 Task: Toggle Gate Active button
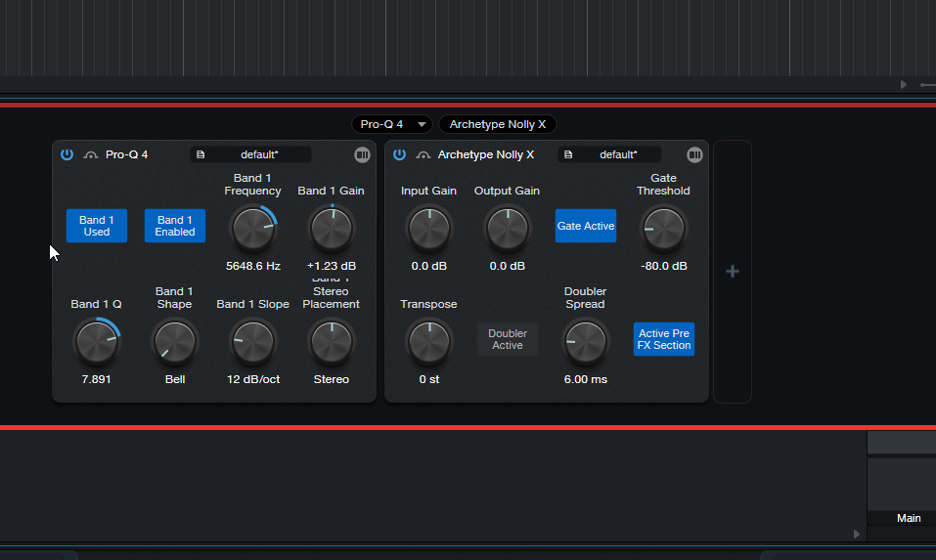[x=586, y=226]
